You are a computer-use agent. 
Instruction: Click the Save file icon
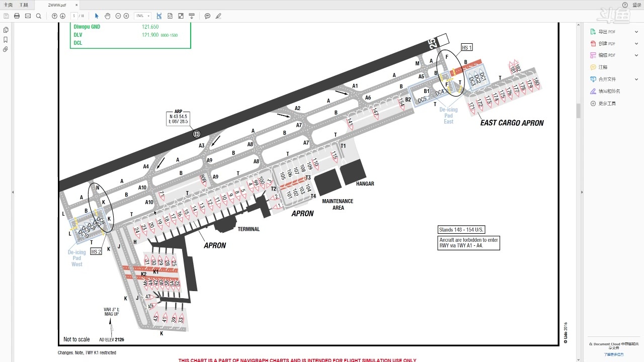tap(6, 16)
